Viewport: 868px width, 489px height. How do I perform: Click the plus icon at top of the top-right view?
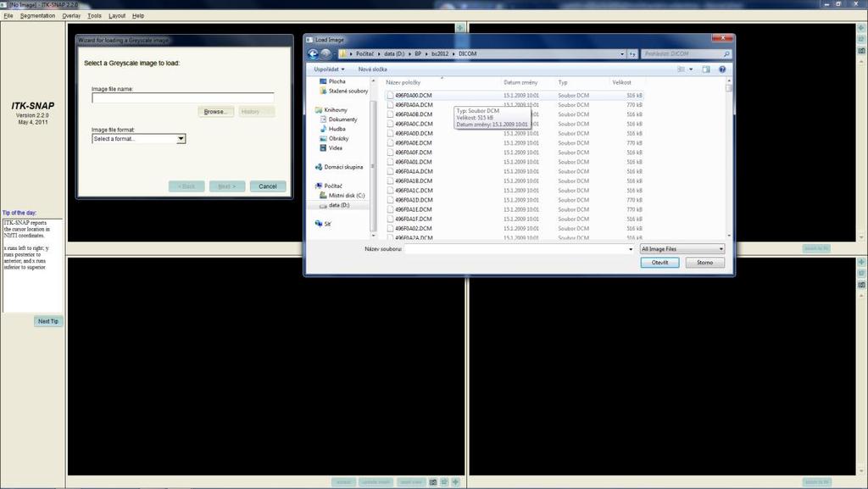pos(861,28)
